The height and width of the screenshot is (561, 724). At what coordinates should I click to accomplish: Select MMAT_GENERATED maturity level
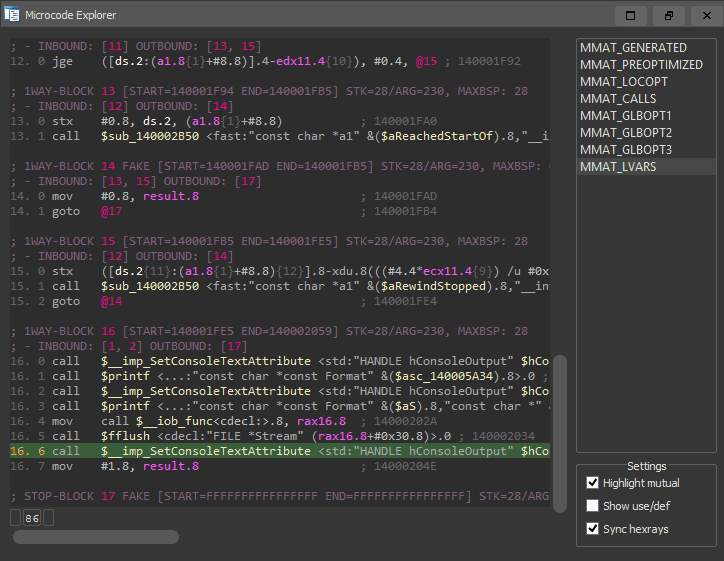pyautogui.click(x=633, y=48)
